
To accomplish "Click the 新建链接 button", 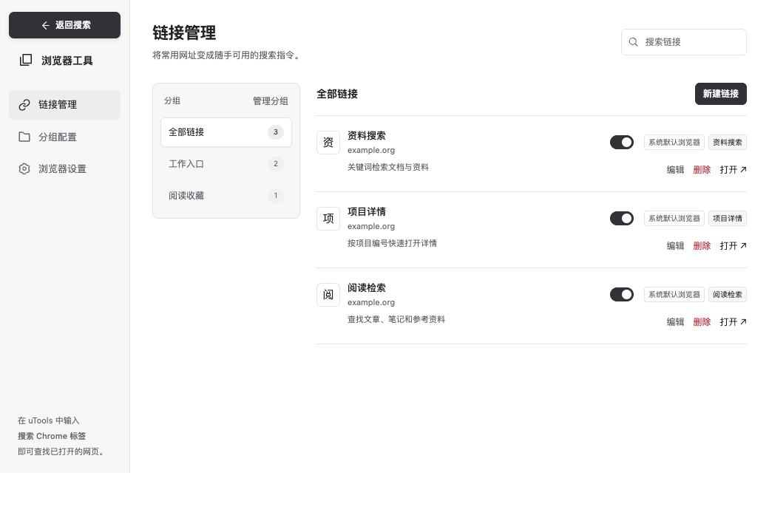I will coord(720,94).
